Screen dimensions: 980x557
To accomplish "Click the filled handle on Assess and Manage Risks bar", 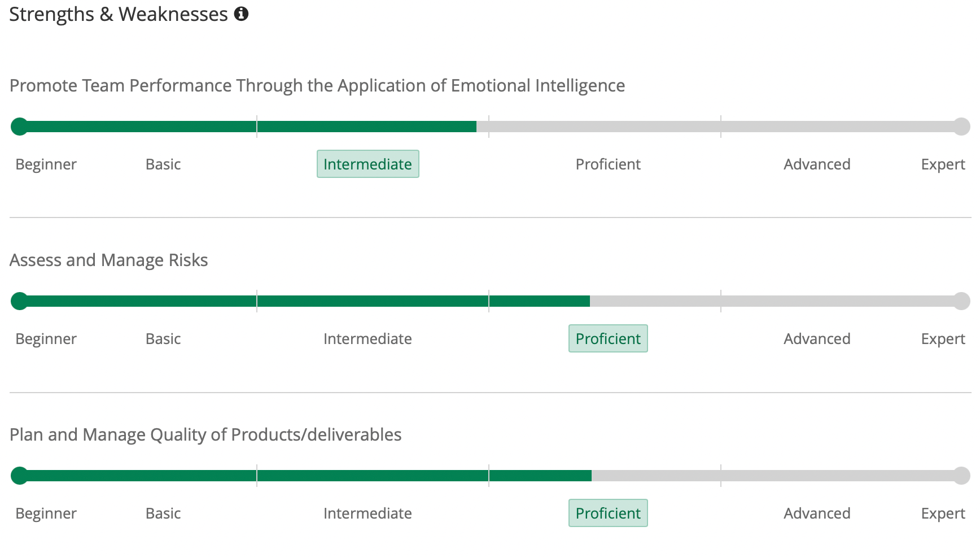I will tap(19, 301).
